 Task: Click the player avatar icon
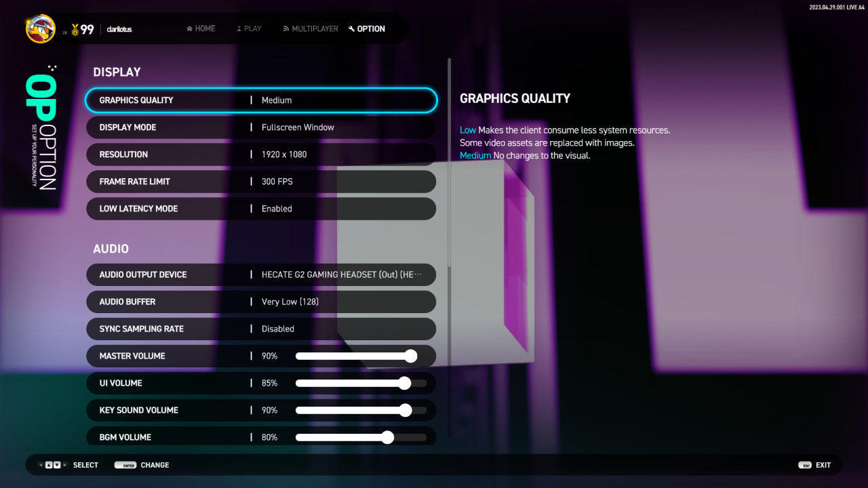[x=41, y=28]
